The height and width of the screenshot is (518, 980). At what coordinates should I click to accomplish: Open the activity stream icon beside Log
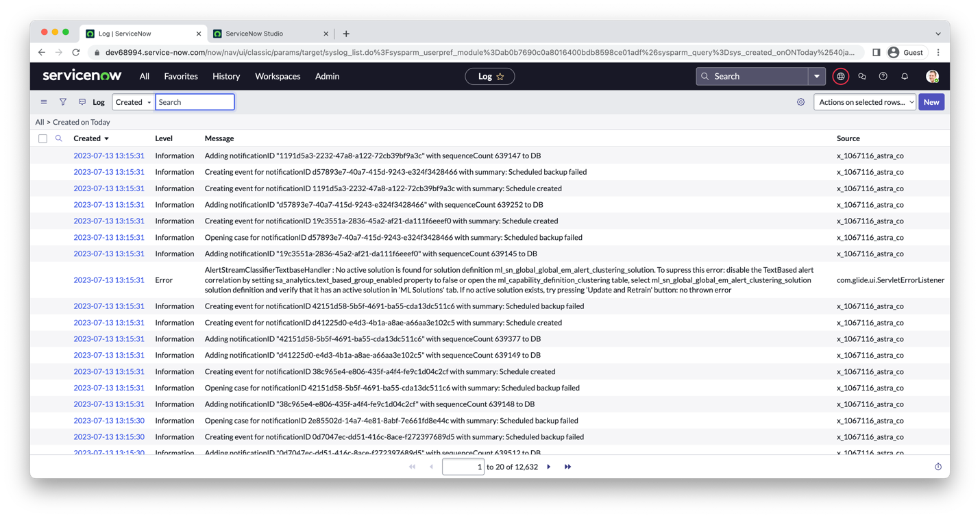[82, 102]
